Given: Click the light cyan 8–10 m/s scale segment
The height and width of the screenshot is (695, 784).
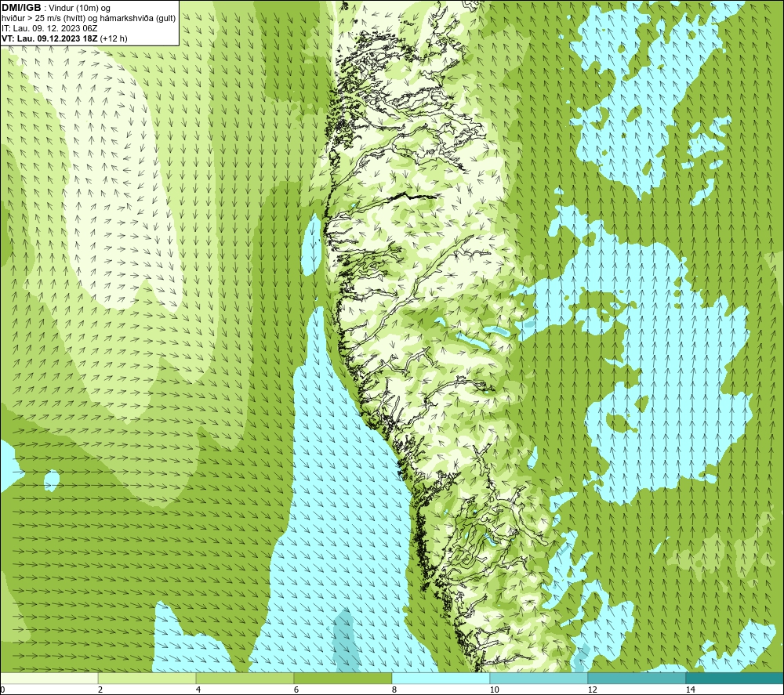Looking at the screenshot, I should (441, 678).
